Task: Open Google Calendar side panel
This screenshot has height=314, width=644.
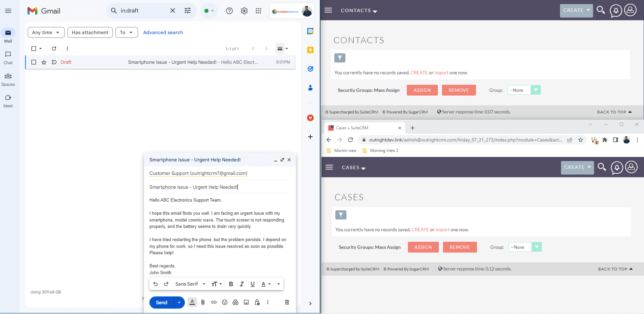Action: point(310,31)
